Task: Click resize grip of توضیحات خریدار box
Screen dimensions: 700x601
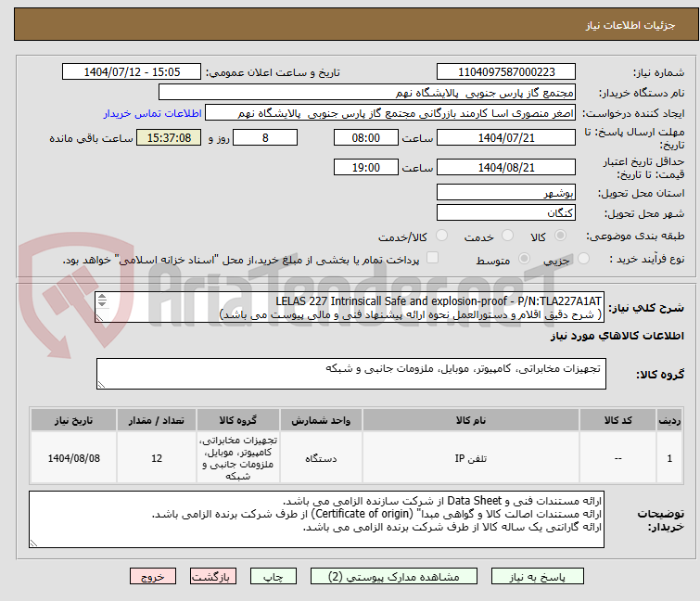Action: pos(33,543)
